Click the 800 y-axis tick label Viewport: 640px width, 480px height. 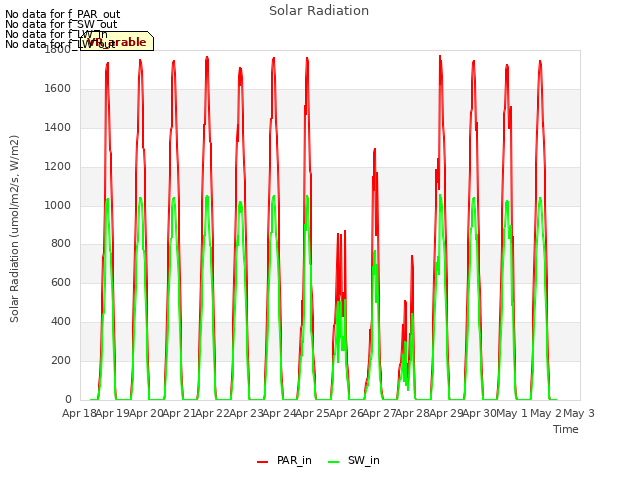[61, 244]
